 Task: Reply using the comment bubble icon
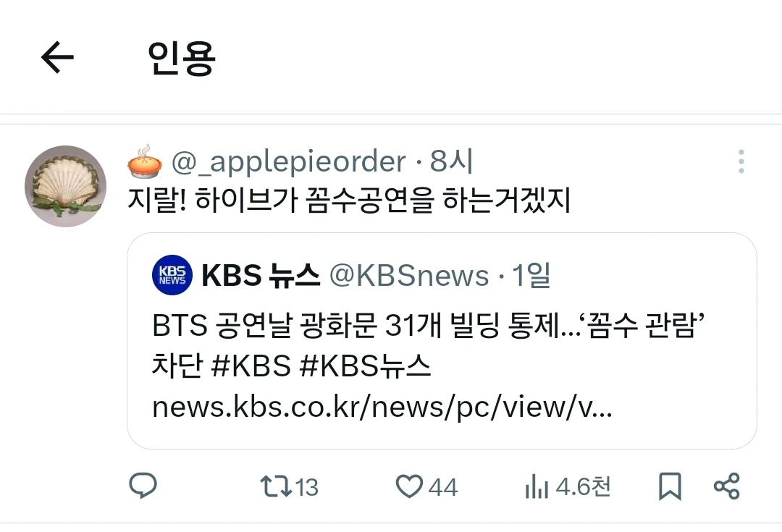pos(143,486)
